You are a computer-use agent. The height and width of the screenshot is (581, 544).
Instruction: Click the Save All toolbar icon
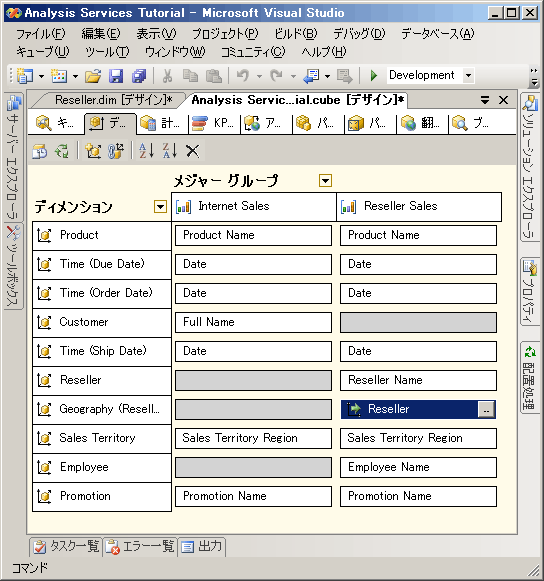tap(139, 76)
